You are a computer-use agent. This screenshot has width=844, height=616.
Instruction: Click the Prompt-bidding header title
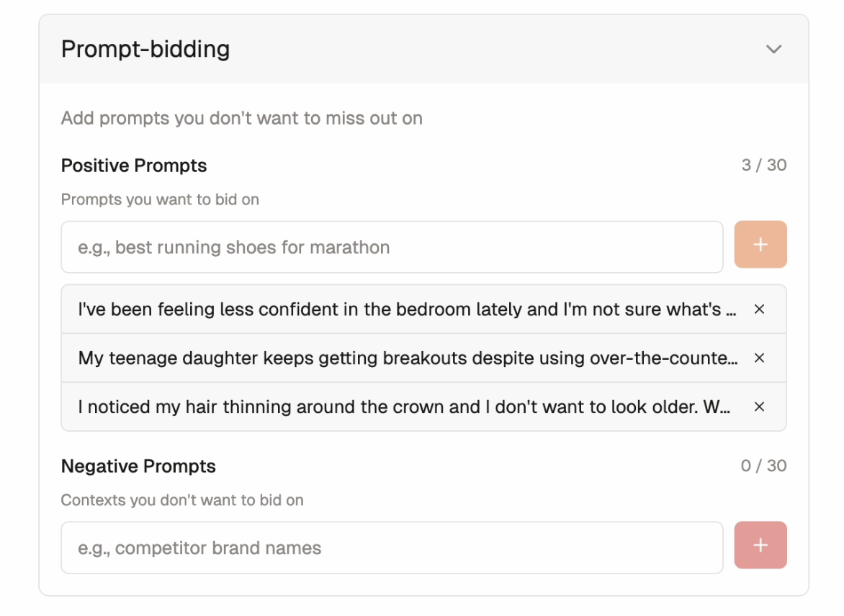[145, 50]
